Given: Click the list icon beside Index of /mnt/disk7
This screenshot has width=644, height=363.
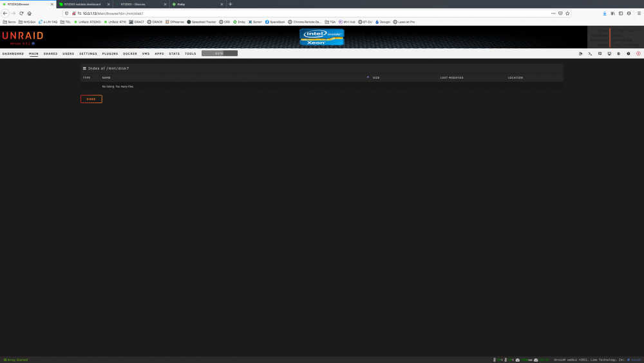Looking at the screenshot, I should pos(84,68).
